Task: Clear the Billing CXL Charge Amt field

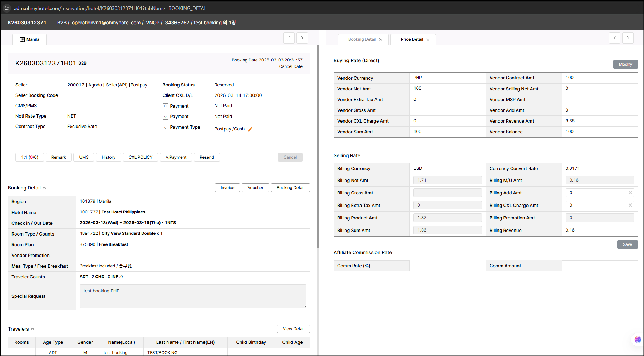Action: [x=630, y=206]
